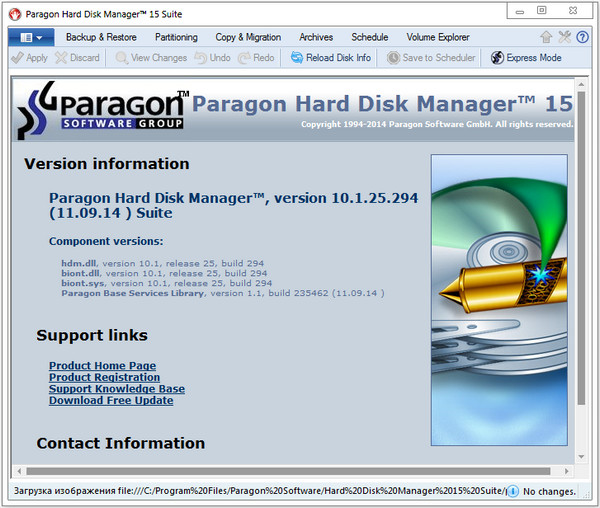Open the blue application menu dropdown
Viewport: 600px width, 508px height.
pyautogui.click(x=30, y=37)
